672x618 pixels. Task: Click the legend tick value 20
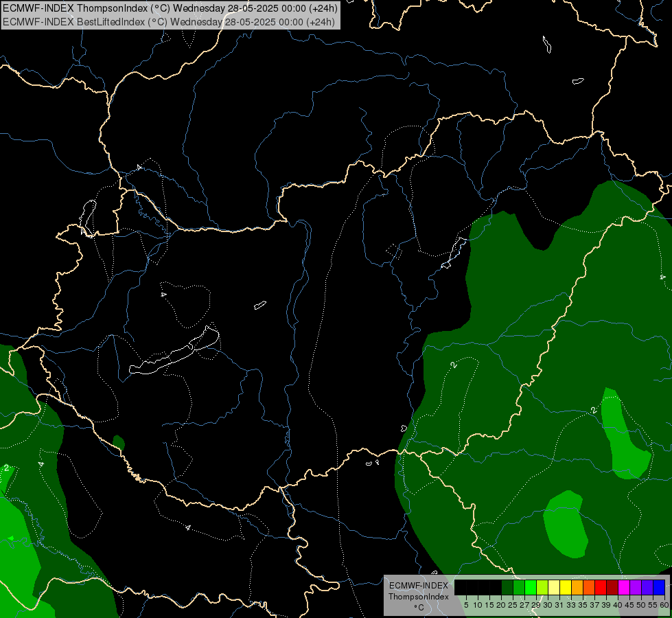[502, 605]
